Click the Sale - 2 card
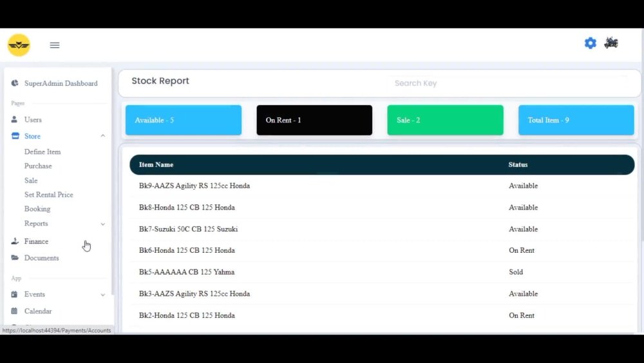644x363 pixels. (445, 120)
